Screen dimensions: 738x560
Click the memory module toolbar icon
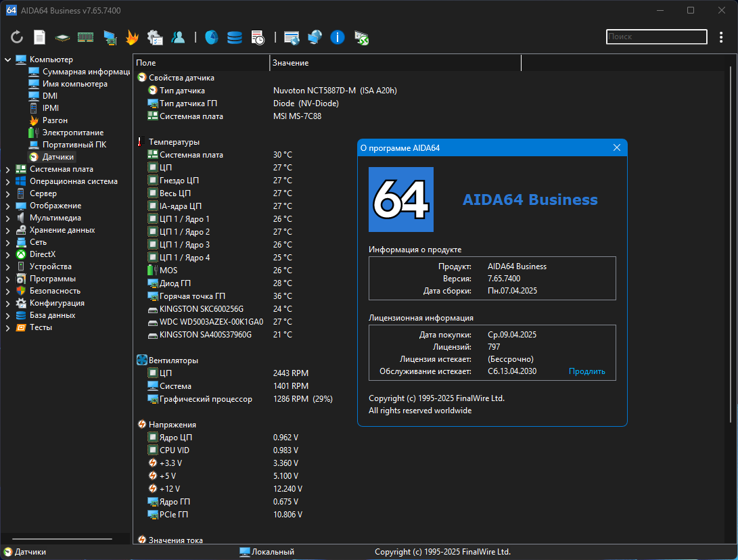pos(85,37)
